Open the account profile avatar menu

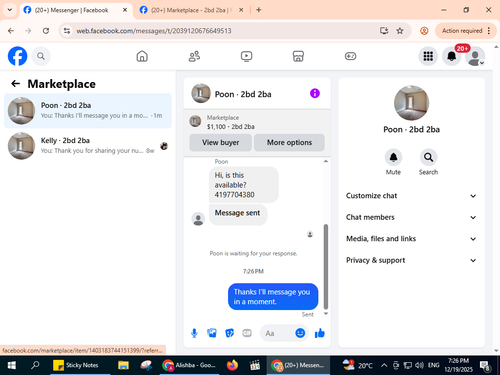475,56
